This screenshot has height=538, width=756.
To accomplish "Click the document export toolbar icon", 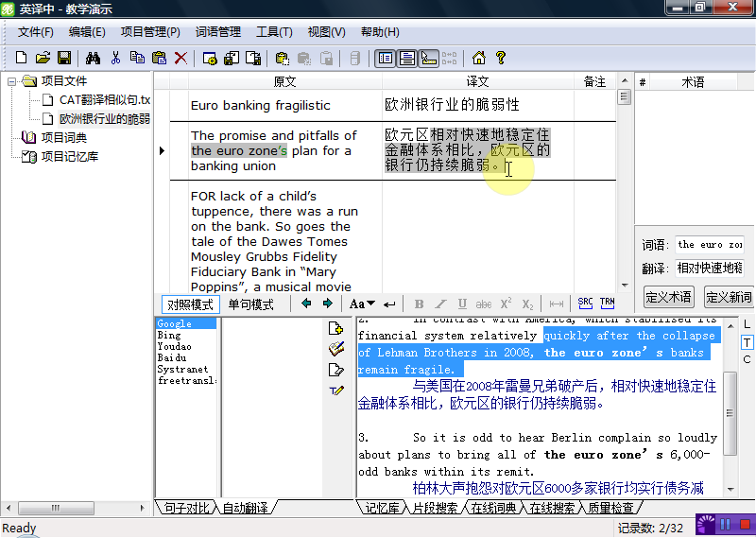I will point(253,58).
